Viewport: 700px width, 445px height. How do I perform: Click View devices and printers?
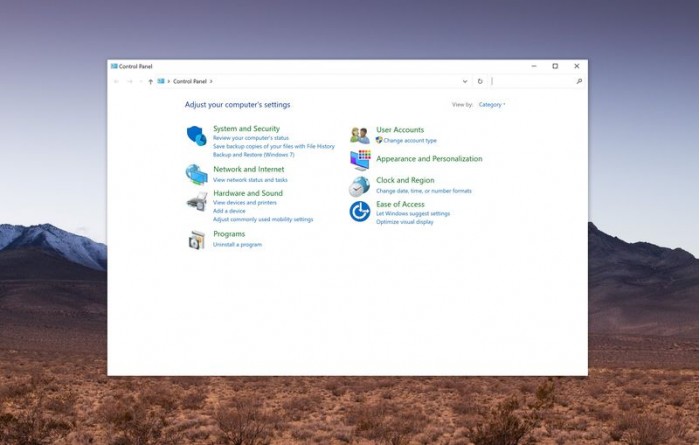point(245,203)
